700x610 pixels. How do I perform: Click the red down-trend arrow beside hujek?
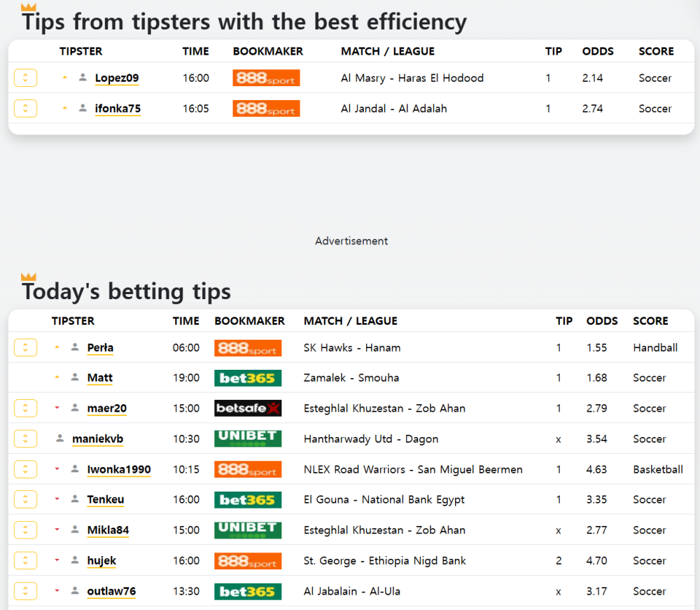click(x=57, y=560)
